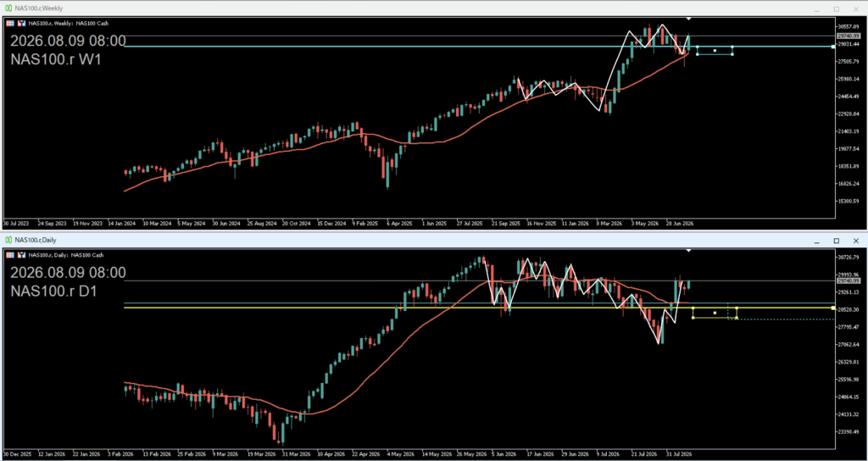Minimize the NAS100.r,Daily chart window

click(816, 241)
